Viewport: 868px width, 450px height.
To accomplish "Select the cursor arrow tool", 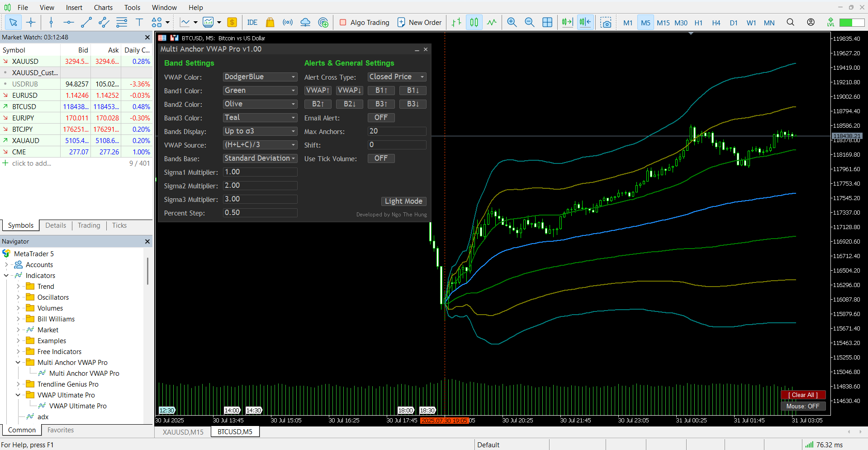I will click(13, 22).
